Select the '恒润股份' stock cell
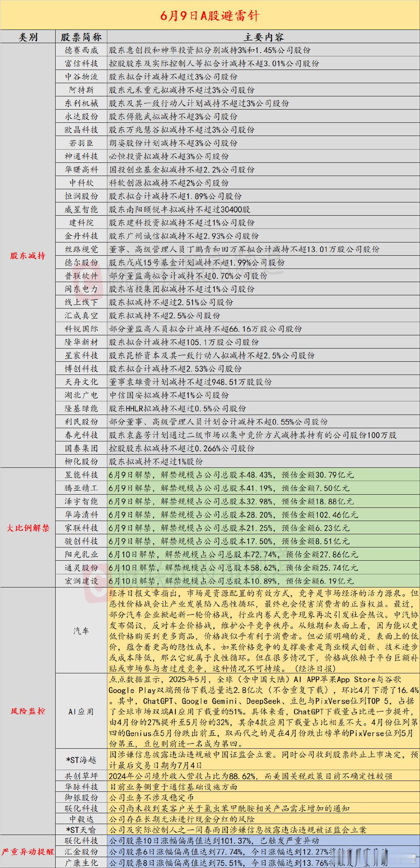The width and height of the screenshot is (420, 868). (81, 196)
